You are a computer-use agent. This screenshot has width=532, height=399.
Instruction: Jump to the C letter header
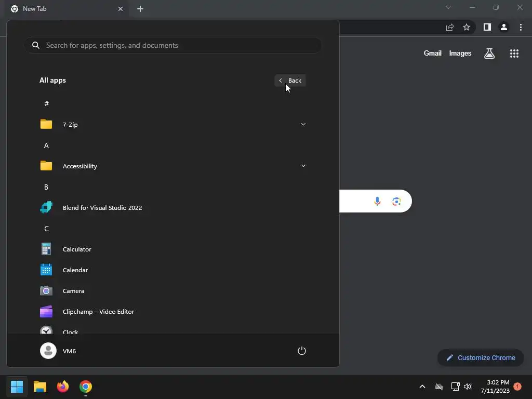tap(46, 229)
